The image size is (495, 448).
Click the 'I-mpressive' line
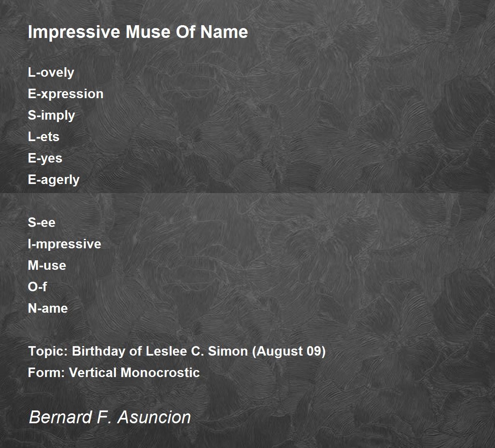tap(64, 244)
